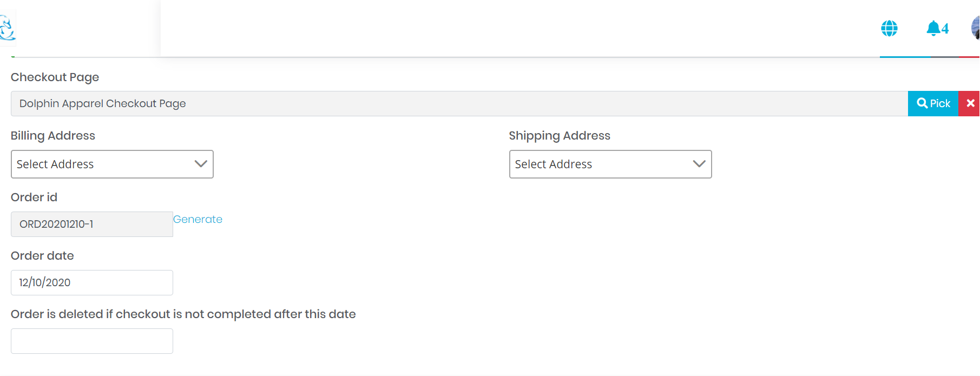Image resolution: width=980 pixels, height=376 pixels.
Task: Click the empty order deletion date field
Action: point(91,341)
